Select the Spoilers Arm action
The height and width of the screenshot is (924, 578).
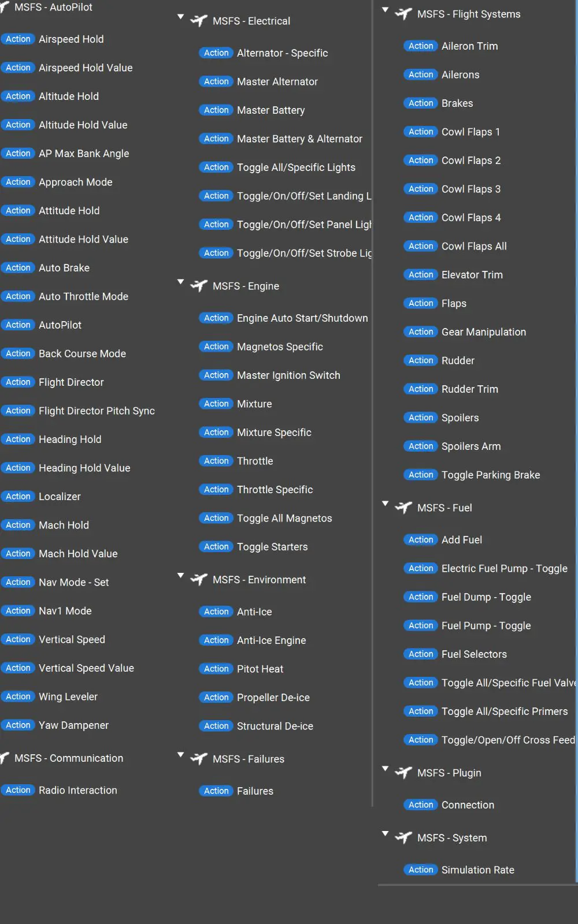[471, 446]
